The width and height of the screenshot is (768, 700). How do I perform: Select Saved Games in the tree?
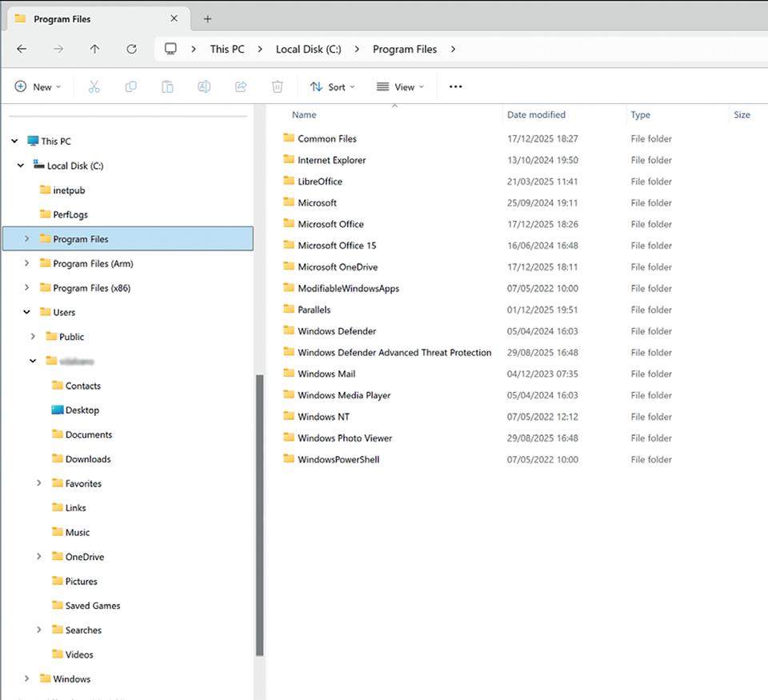[86, 606]
